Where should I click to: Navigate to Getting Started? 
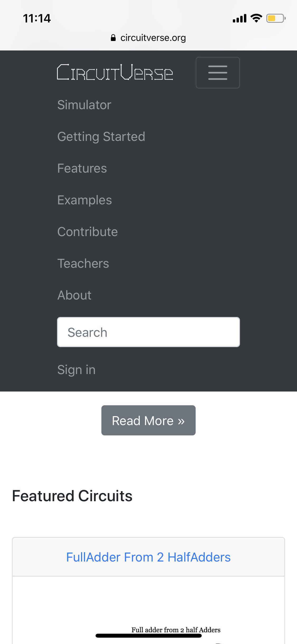coord(101,136)
